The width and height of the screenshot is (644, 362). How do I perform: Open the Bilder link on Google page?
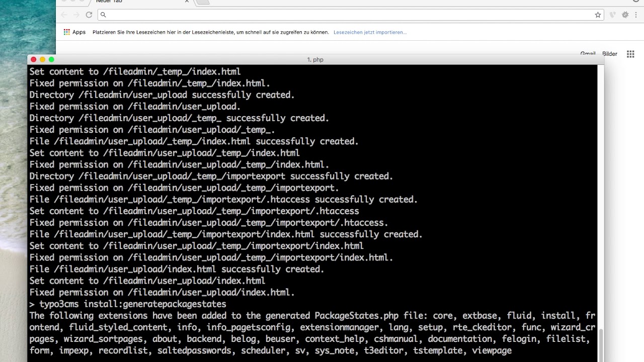tap(610, 54)
